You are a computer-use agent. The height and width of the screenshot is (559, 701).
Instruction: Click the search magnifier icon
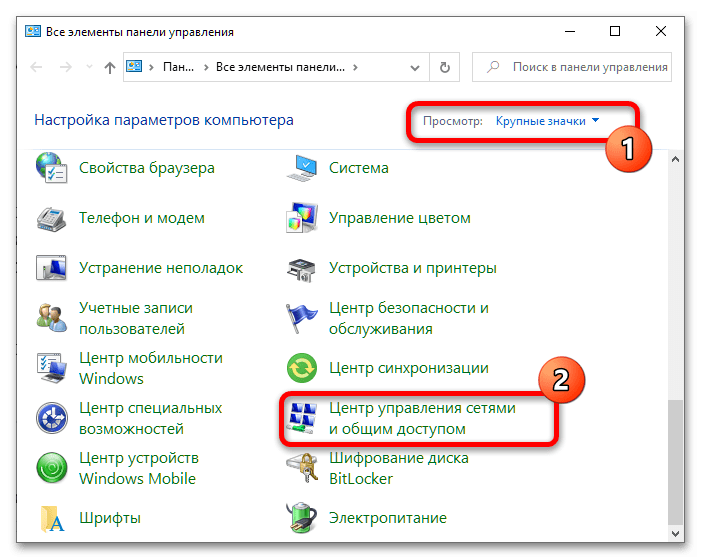[493, 67]
